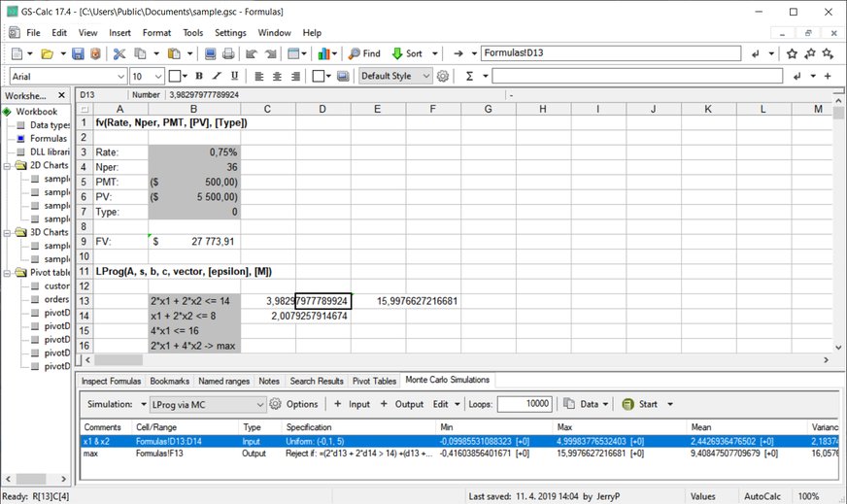Switch to the Named ranges tab
The height and width of the screenshot is (504, 847).
click(x=224, y=382)
